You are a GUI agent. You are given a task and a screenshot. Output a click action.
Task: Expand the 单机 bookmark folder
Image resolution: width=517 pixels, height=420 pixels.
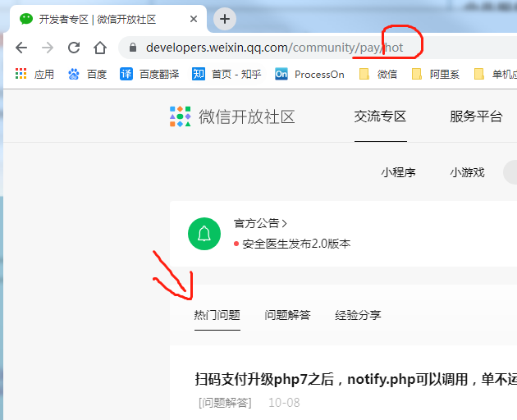pos(495,74)
